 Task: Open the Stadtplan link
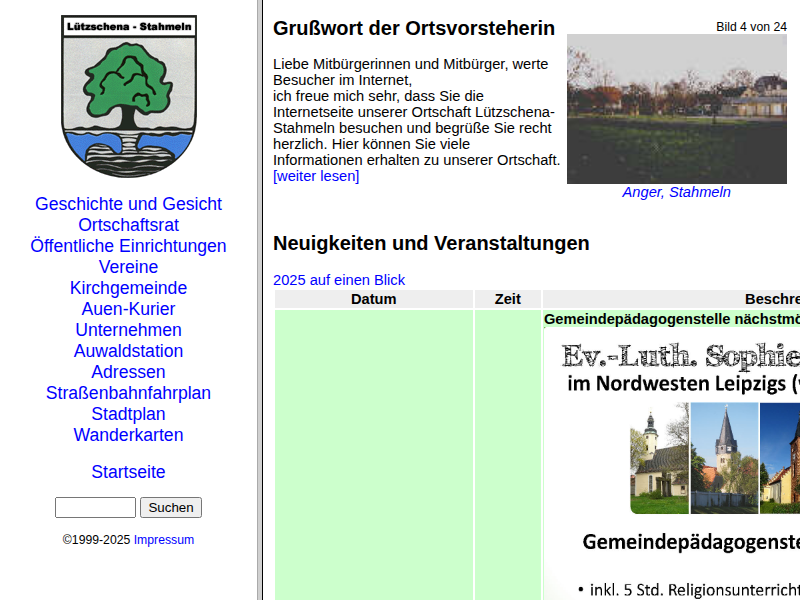[128, 414]
